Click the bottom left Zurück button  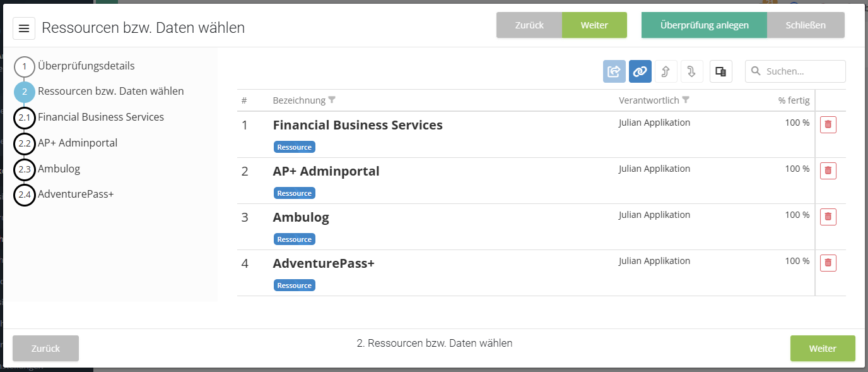[x=46, y=349]
